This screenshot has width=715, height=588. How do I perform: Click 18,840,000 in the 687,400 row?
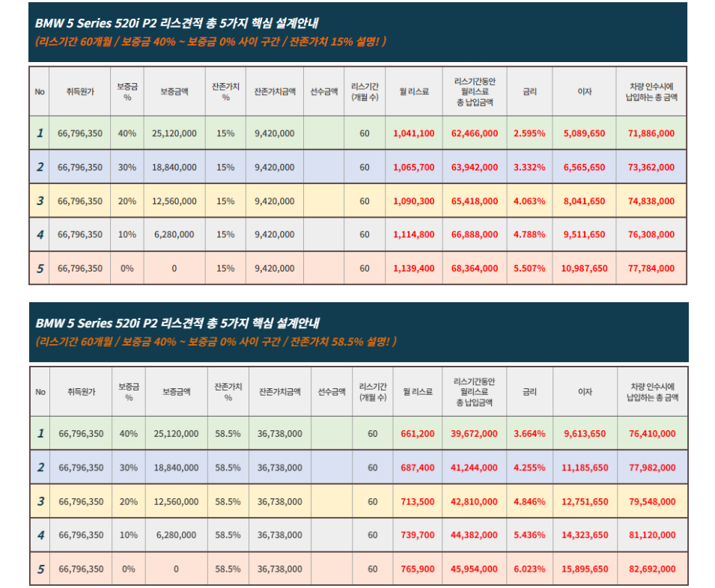point(176,468)
